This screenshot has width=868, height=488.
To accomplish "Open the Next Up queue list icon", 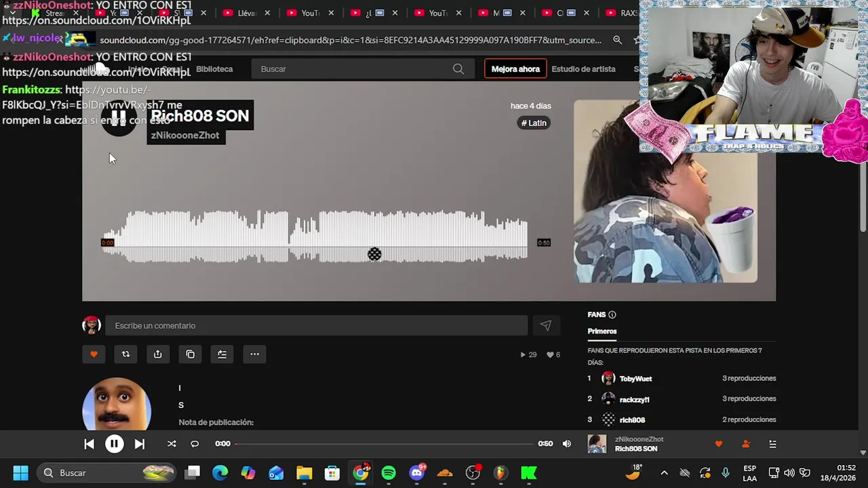I will (x=772, y=444).
